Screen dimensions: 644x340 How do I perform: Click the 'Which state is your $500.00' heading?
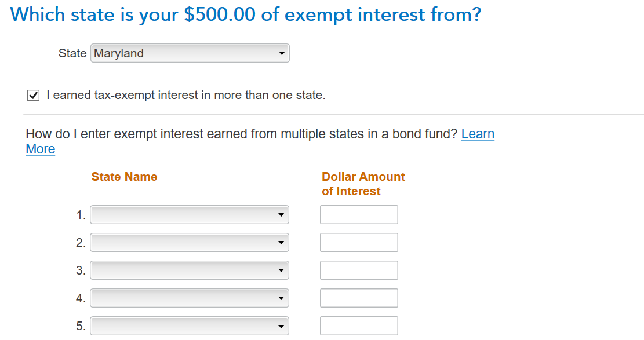tap(246, 14)
